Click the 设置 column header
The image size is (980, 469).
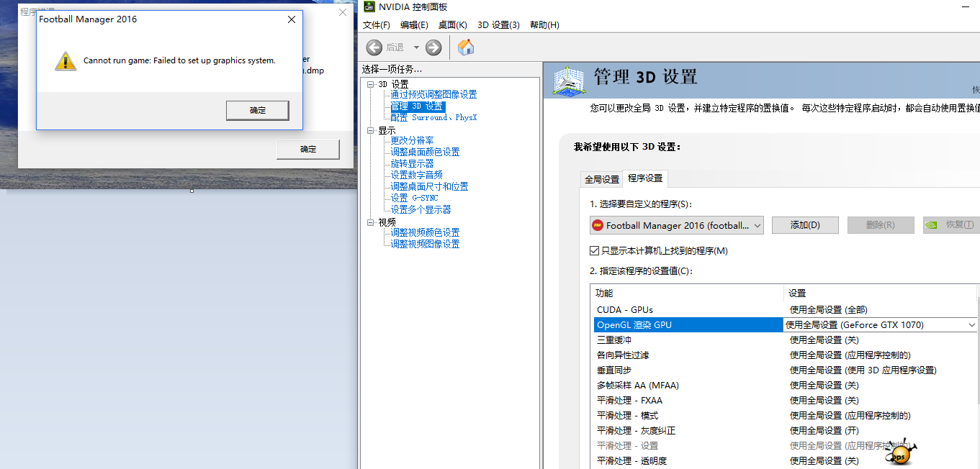coord(880,293)
